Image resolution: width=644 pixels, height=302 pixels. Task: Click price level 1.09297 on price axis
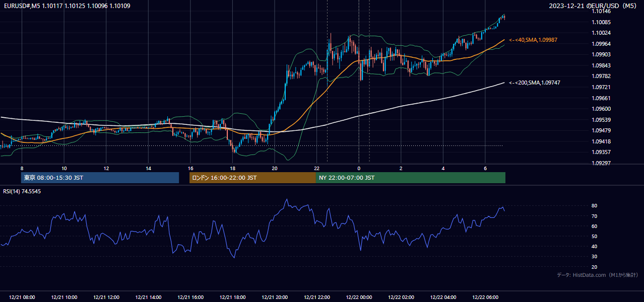click(601, 163)
